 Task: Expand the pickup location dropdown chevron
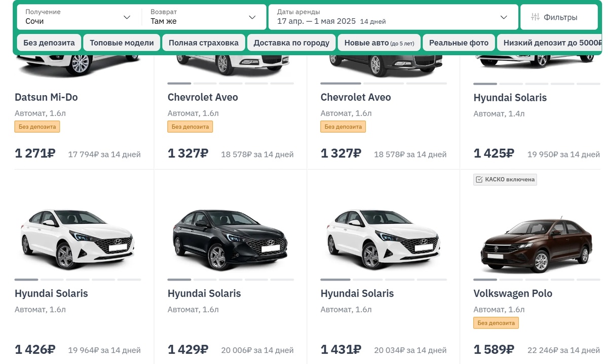tap(127, 17)
